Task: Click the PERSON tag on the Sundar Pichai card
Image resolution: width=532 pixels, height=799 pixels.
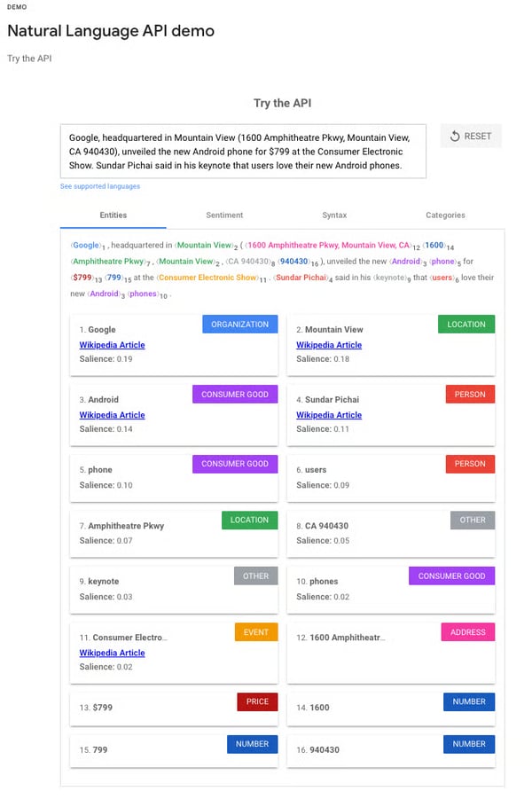Action: pos(470,395)
